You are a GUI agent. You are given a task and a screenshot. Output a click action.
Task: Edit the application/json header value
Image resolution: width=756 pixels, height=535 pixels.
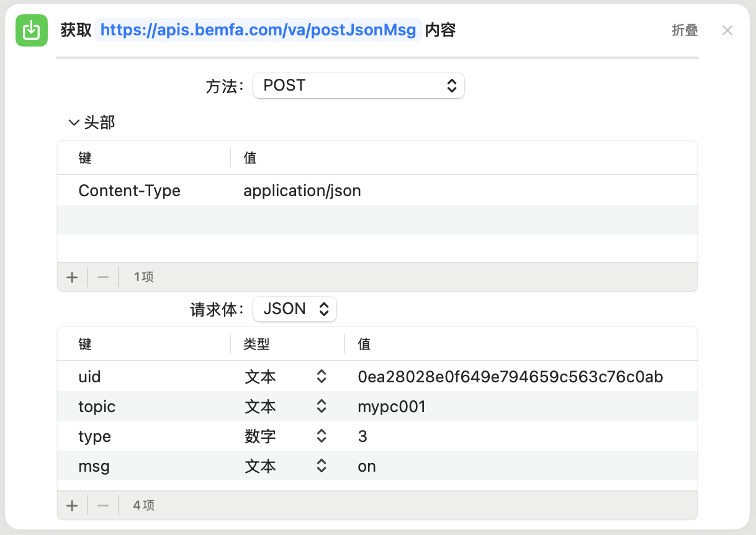point(302,191)
